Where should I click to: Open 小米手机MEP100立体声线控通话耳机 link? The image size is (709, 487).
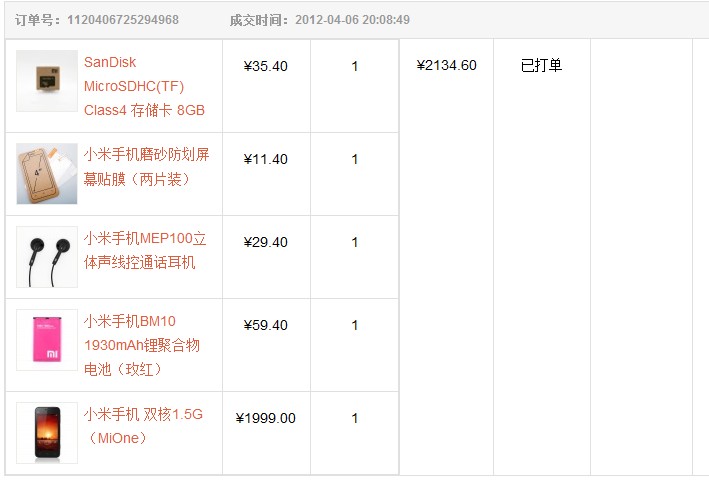click(145, 250)
